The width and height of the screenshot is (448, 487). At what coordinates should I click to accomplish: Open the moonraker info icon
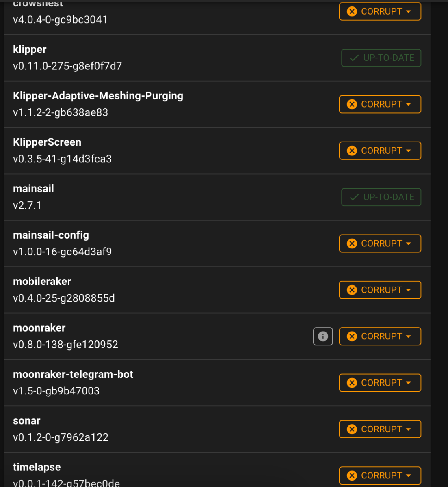[x=323, y=336]
